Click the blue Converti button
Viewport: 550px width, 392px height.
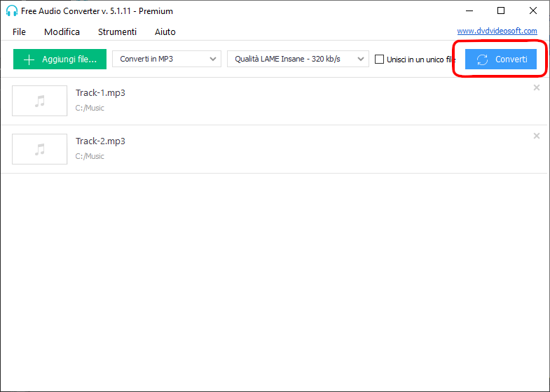click(500, 59)
